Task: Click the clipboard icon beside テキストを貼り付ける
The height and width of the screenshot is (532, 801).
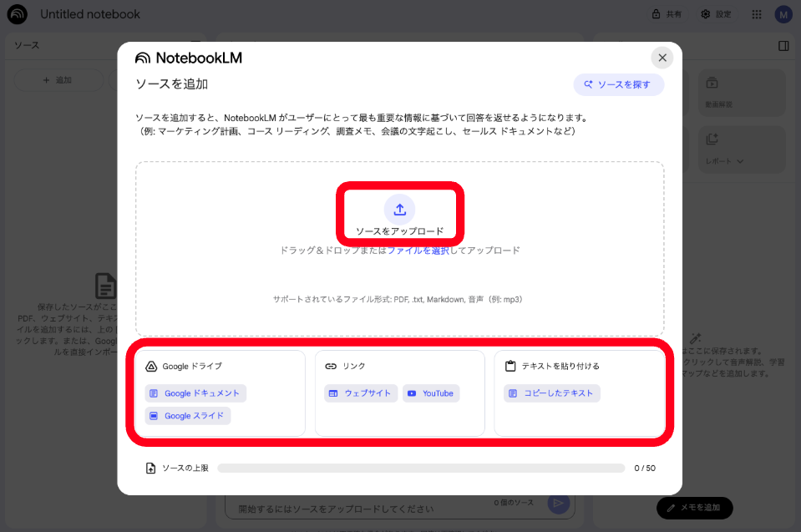Action: [510, 366]
